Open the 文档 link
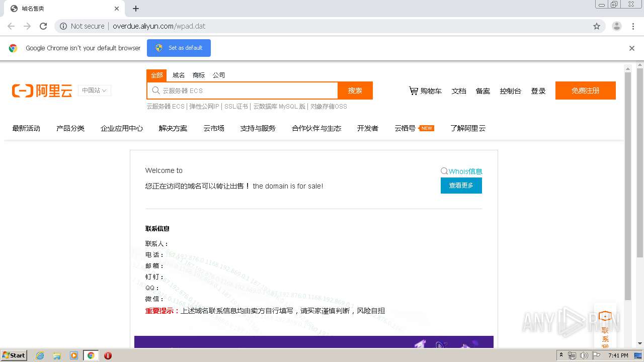644x362 pixels. [x=459, y=91]
